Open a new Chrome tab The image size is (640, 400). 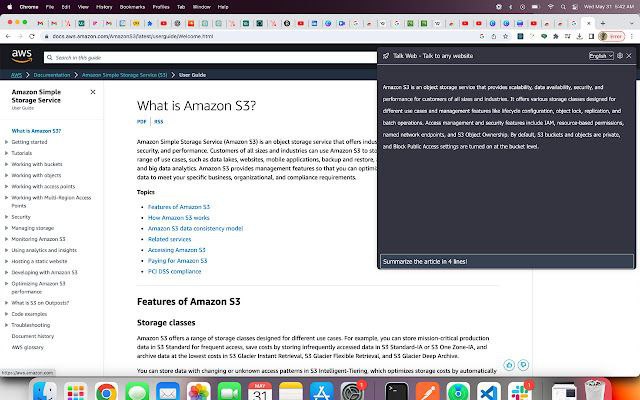(603, 23)
